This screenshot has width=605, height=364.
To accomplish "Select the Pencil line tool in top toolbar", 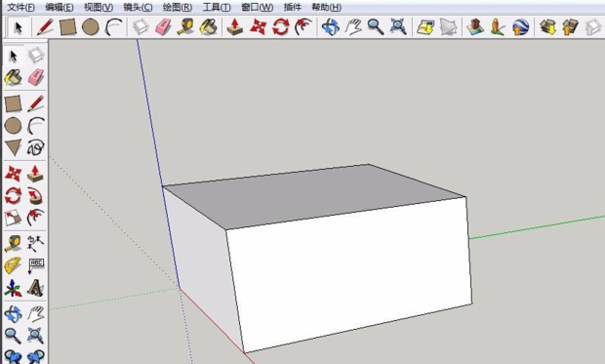I will click(x=45, y=27).
